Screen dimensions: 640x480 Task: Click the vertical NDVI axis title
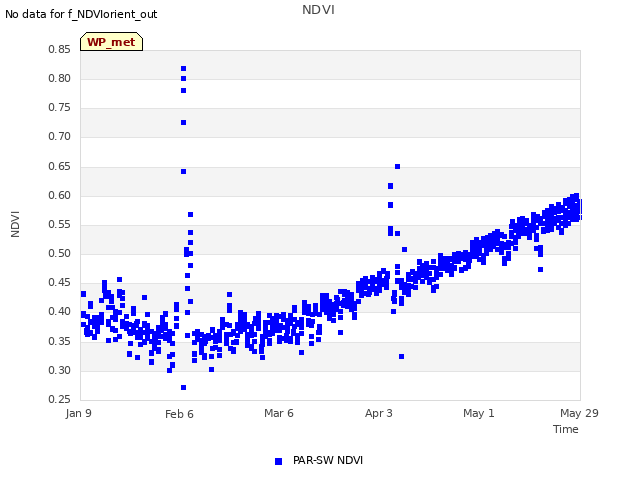[x=15, y=224]
